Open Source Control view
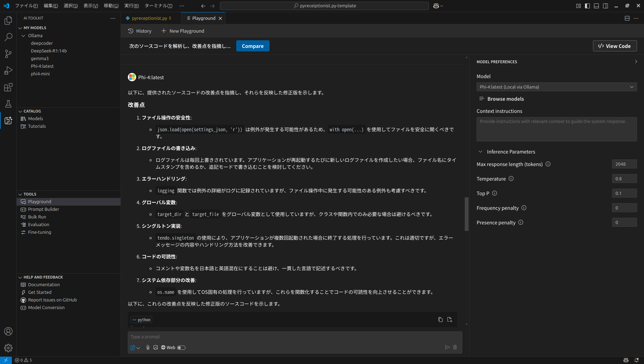644x364 pixels. [x=8, y=53]
